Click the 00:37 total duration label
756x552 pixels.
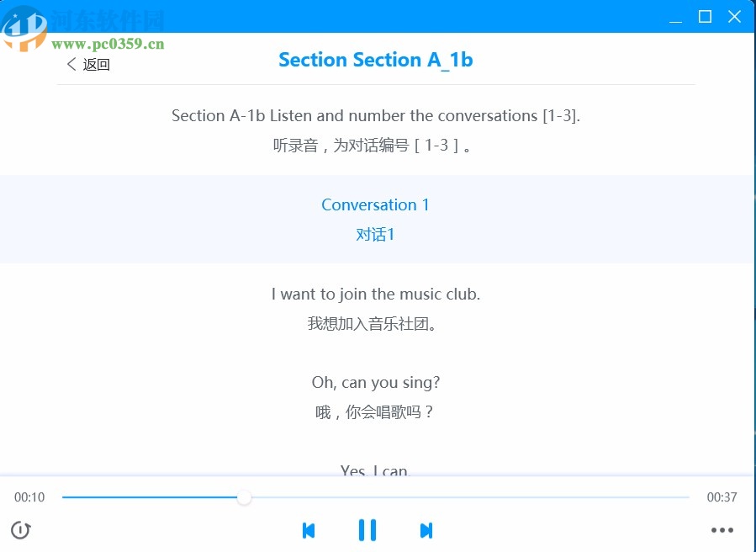click(722, 497)
